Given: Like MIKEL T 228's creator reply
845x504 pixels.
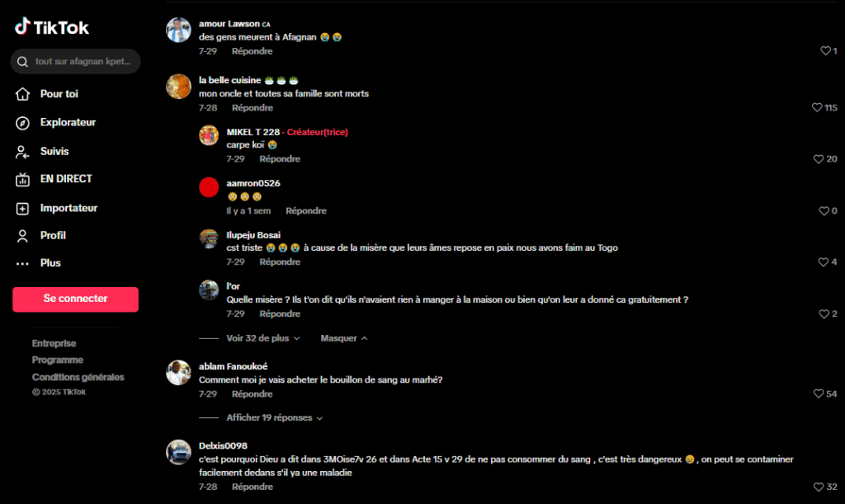Looking at the screenshot, I should [x=819, y=159].
